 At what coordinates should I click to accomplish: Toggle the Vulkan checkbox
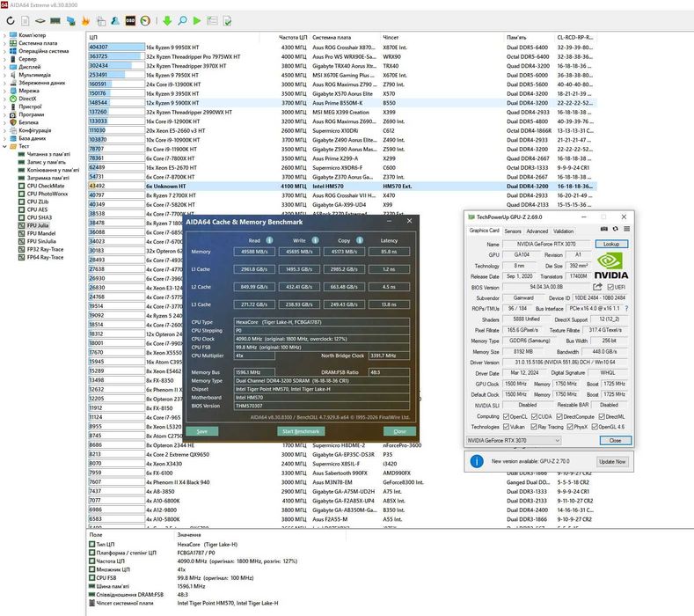point(507,427)
